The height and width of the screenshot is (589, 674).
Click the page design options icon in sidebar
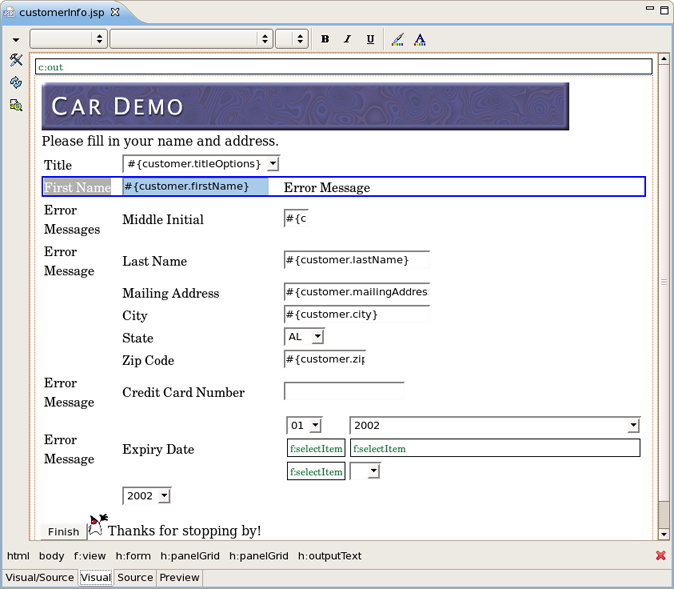[x=16, y=105]
